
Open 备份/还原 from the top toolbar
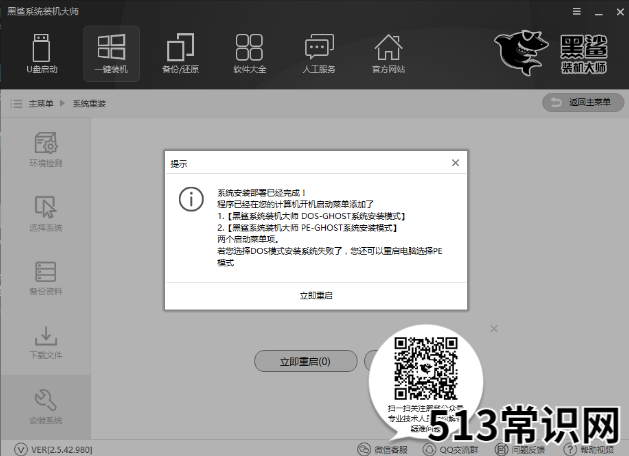(181, 54)
